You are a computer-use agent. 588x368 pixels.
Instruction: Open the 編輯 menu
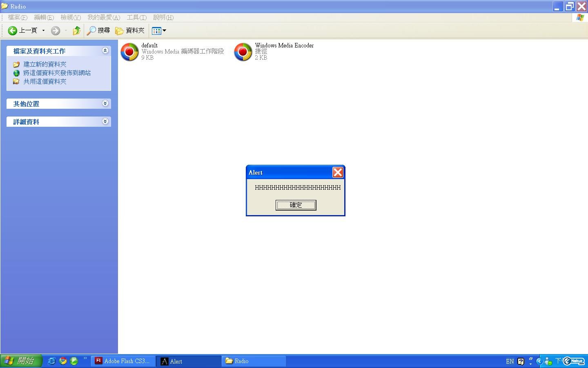[x=44, y=17]
